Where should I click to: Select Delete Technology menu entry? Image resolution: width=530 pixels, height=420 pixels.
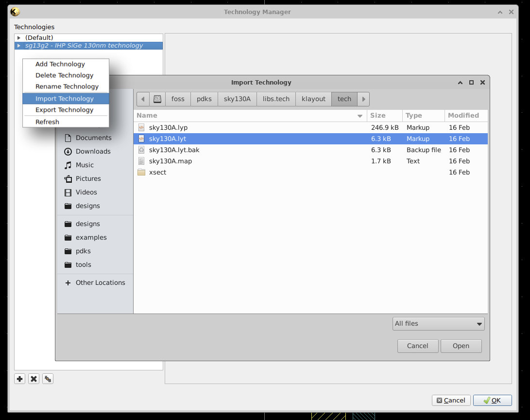[64, 75]
